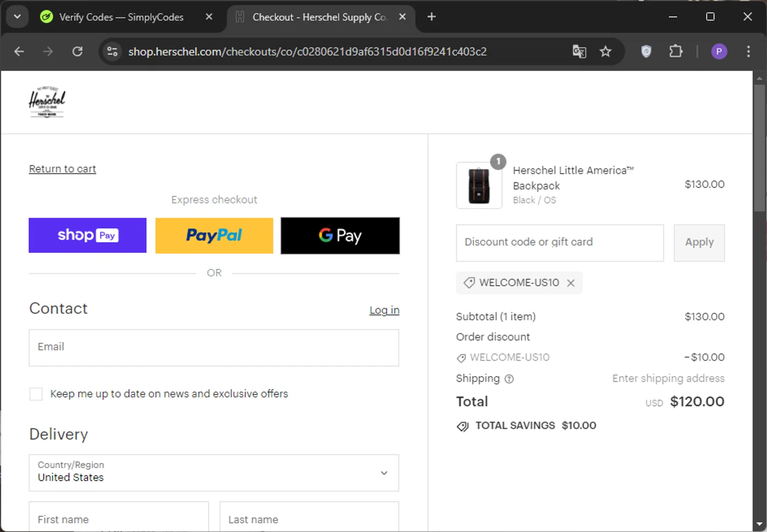Image resolution: width=767 pixels, height=532 pixels.
Task: Click the TOTAL SAVINGS $10.00 text
Action: [x=536, y=426]
